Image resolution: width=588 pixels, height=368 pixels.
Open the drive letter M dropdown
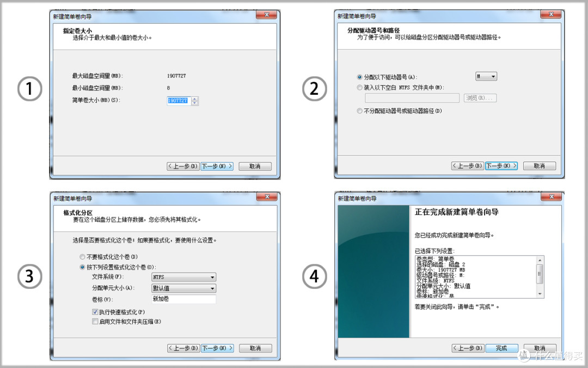(x=486, y=76)
